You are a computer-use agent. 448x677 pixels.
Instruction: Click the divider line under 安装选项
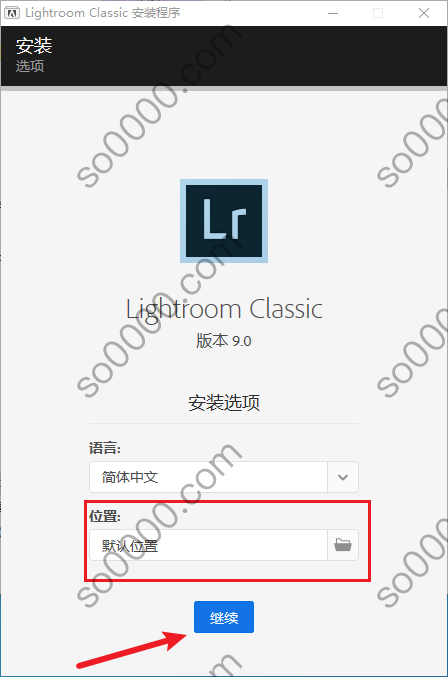pos(224,424)
